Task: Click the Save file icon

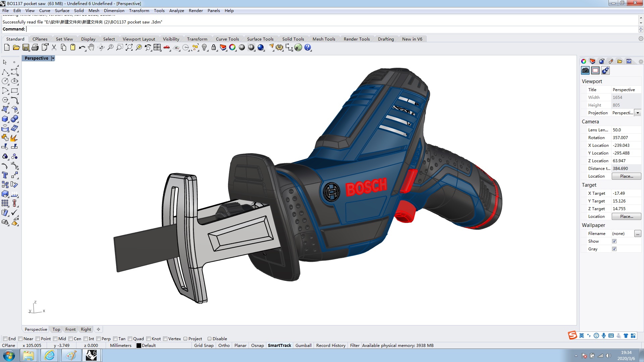Action: [x=26, y=48]
